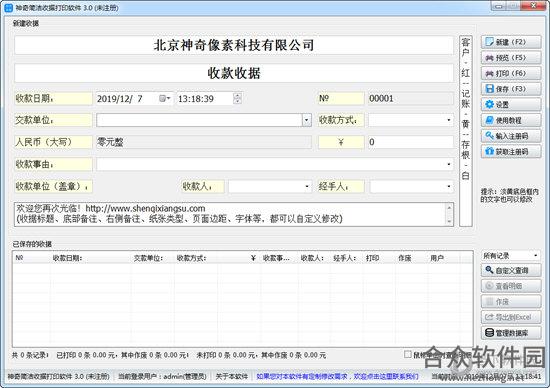Click 输入注册码 key icon button
The height and width of the screenshot is (388, 550).
tap(511, 136)
